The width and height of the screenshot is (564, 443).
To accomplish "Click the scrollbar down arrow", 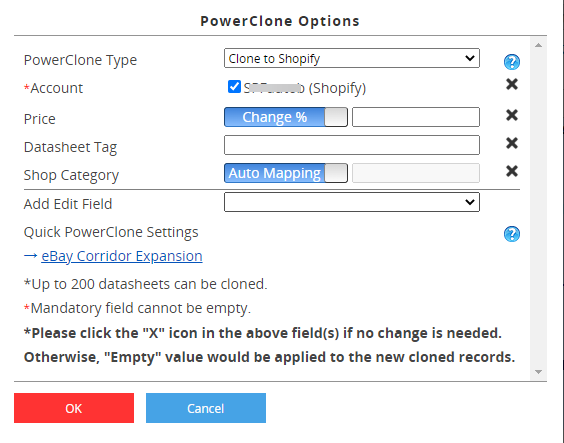I will click(x=538, y=372).
